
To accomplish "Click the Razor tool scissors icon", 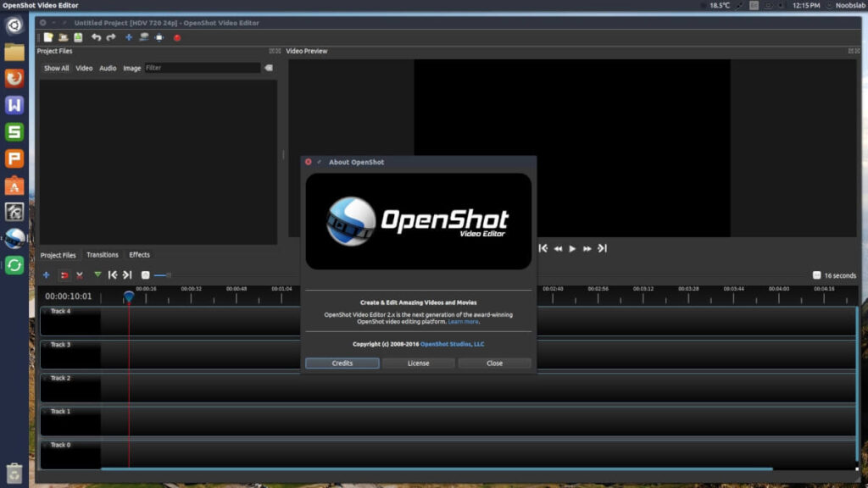I will coord(80,275).
